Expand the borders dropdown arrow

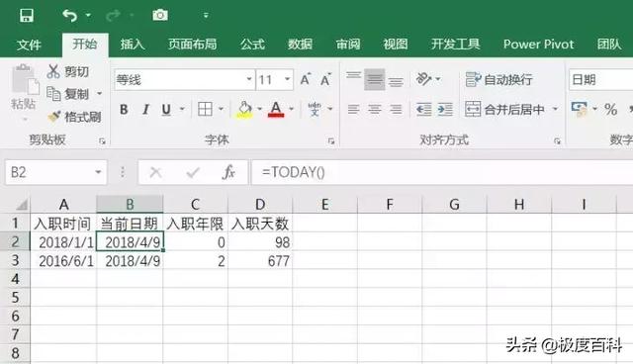[x=221, y=109]
